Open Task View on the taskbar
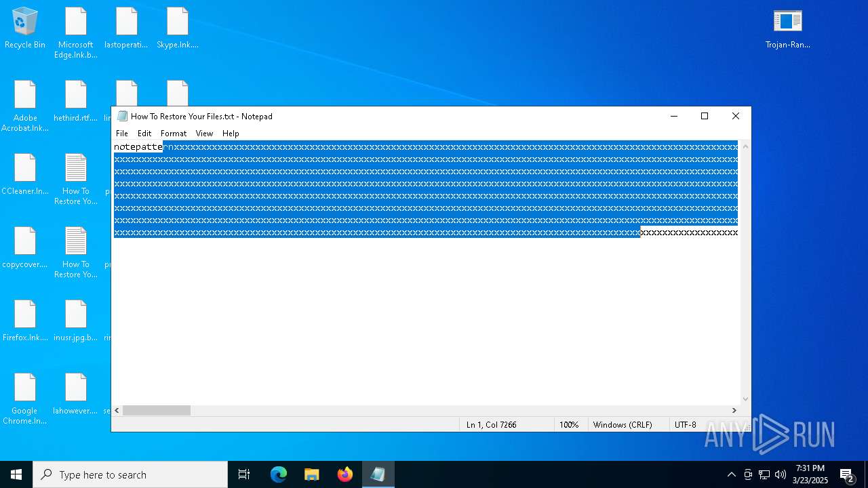The width and height of the screenshot is (868, 488). [244, 474]
